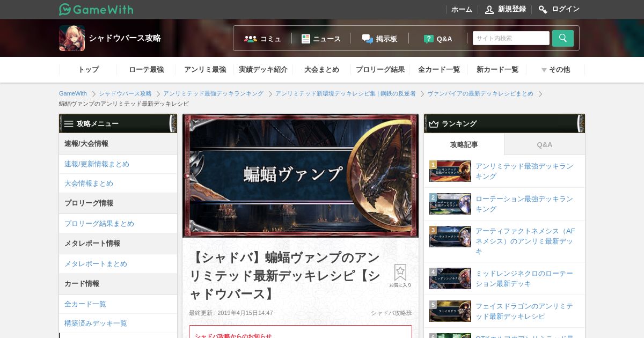Open the ホーム link in top bar
The width and height of the screenshot is (644, 338).
(x=462, y=9)
